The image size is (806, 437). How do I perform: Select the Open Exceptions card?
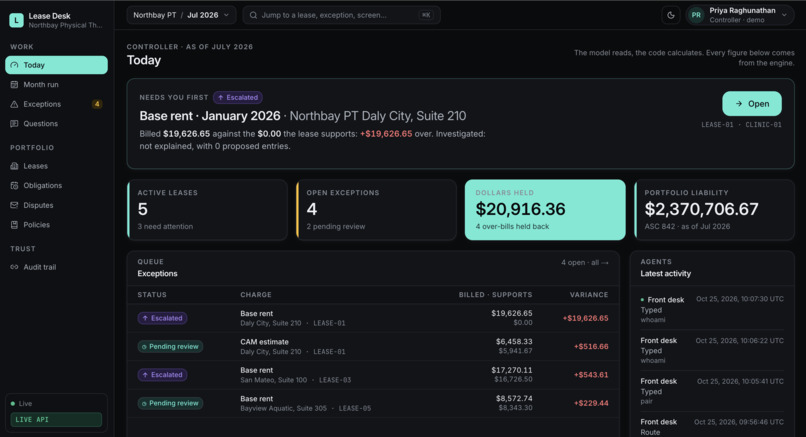point(376,210)
